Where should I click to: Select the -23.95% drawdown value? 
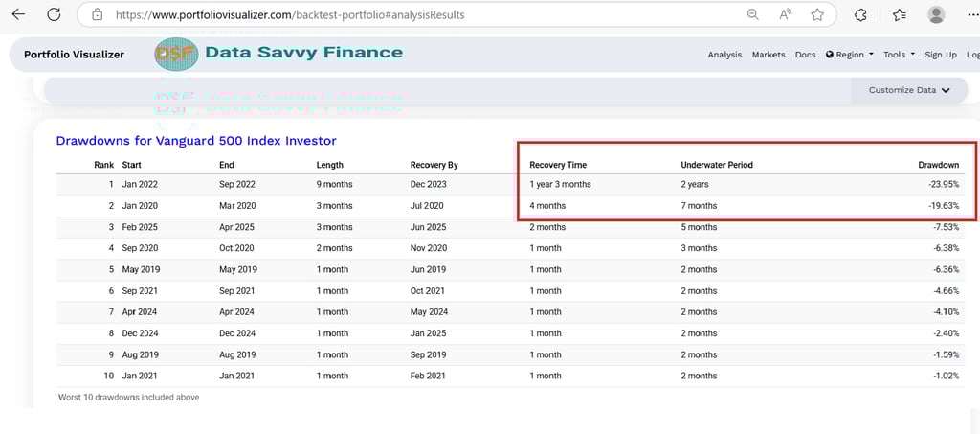click(x=943, y=185)
